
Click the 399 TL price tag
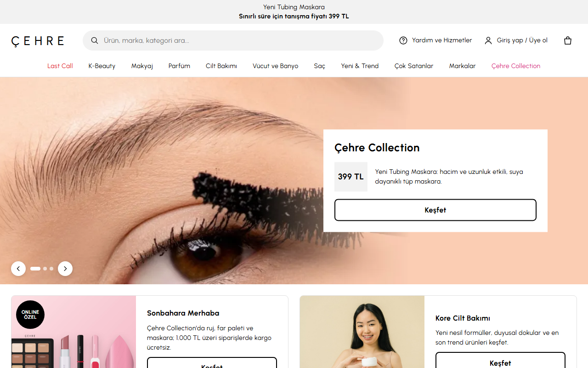click(351, 177)
